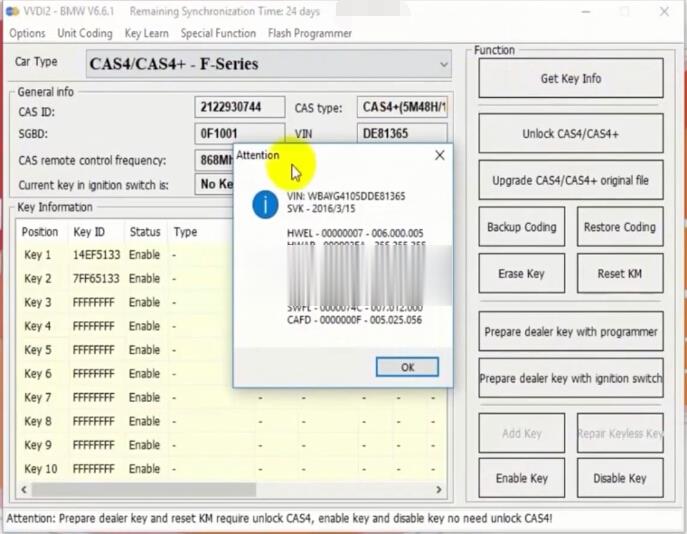Select the Key 2 row
The image size is (687, 534).
126,279
